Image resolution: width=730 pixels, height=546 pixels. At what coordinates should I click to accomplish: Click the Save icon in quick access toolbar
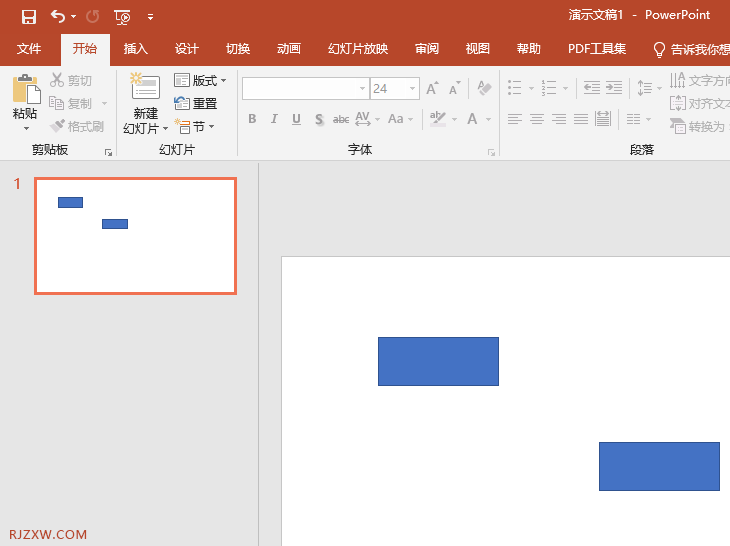[x=29, y=17]
